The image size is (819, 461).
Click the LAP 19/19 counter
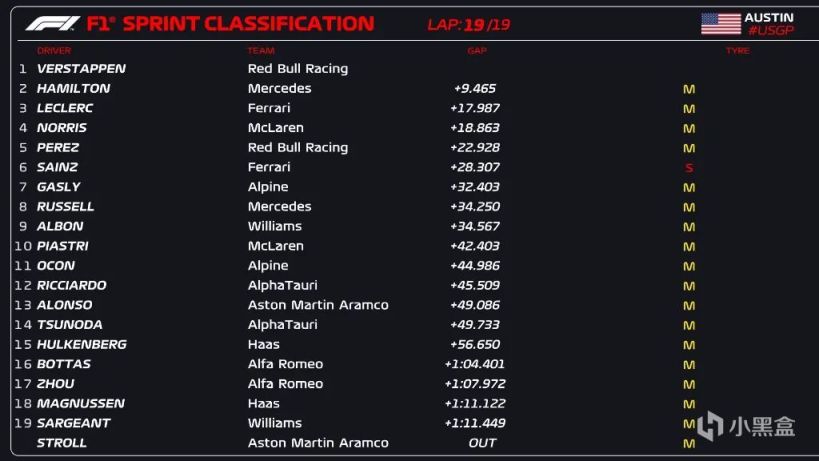point(469,25)
